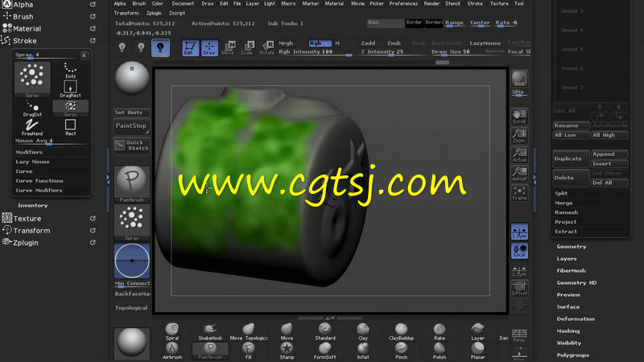Expand the Polygroups subpalette
Screen dimensions: 644x362
pyautogui.click(x=572, y=355)
